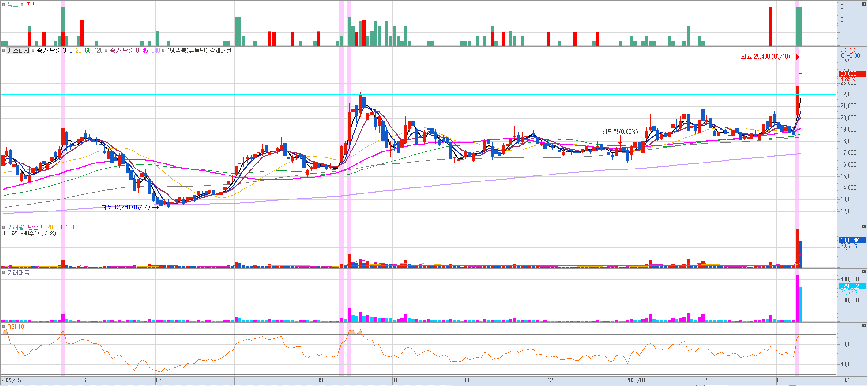Image resolution: width=868 pixels, height=386 pixels.
Task: Select the lavender 240-period moving average label
Action: (x=156, y=50)
